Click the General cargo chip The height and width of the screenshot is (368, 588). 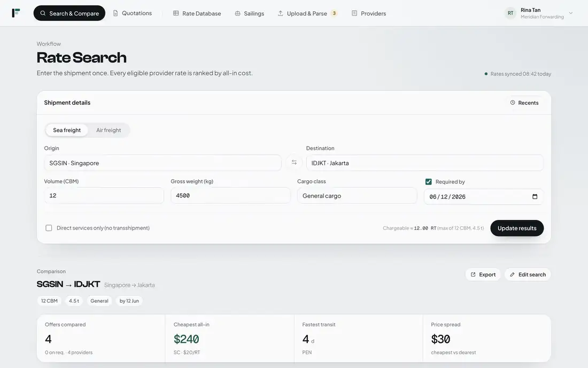(x=99, y=301)
